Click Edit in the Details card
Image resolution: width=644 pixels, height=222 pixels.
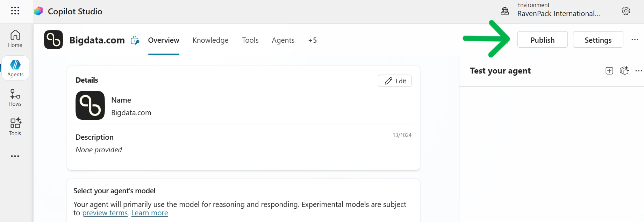(395, 81)
